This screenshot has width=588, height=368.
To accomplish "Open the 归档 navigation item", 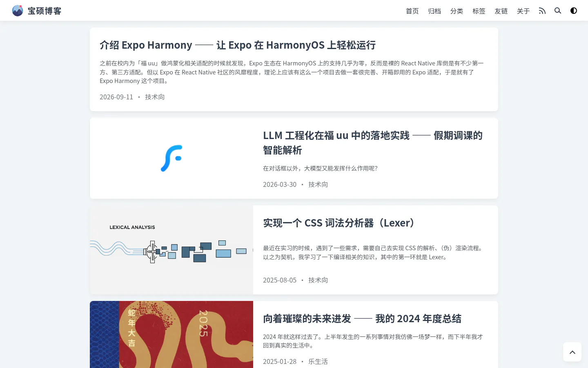I will [434, 11].
